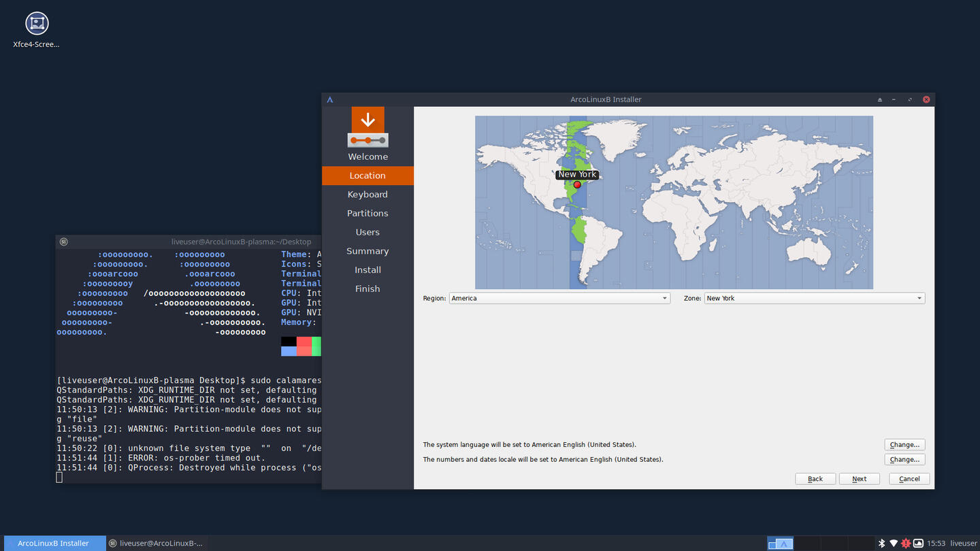This screenshot has height=551, width=980.
Task: Click the Cancel button
Action: tap(909, 479)
